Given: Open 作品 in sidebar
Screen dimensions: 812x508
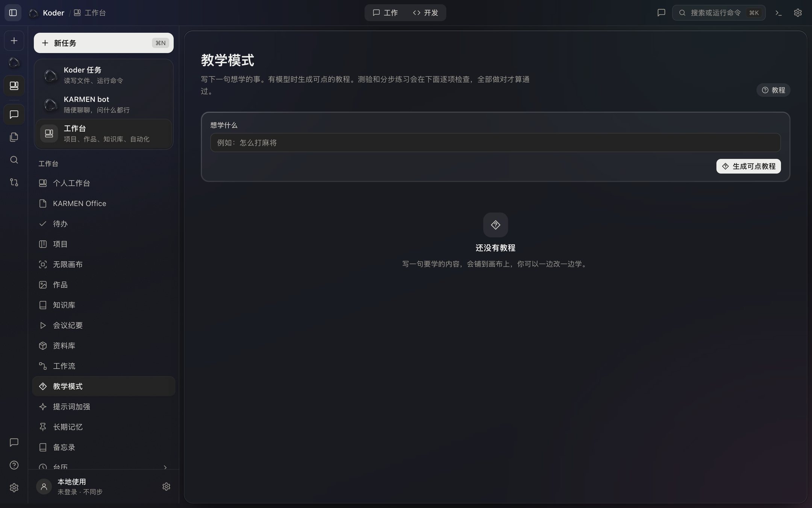Looking at the screenshot, I should click(104, 285).
